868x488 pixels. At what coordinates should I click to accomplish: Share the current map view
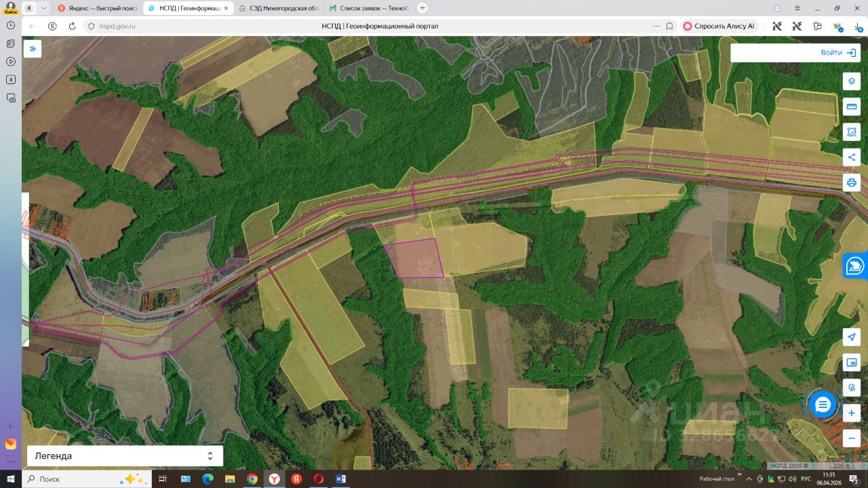[852, 157]
